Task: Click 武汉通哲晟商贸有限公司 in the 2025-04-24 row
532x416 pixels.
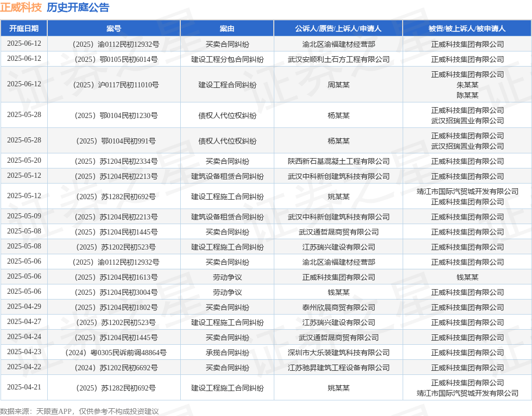Action: pyautogui.click(x=339, y=338)
